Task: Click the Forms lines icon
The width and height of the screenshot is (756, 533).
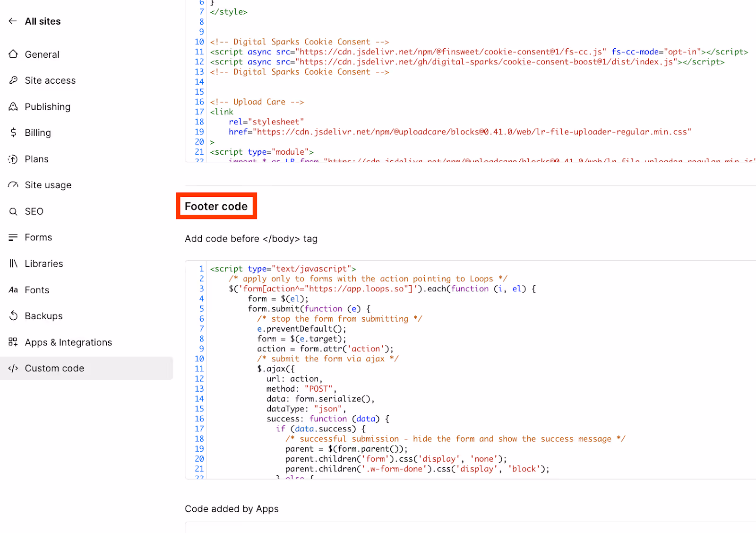Action: [x=13, y=237]
